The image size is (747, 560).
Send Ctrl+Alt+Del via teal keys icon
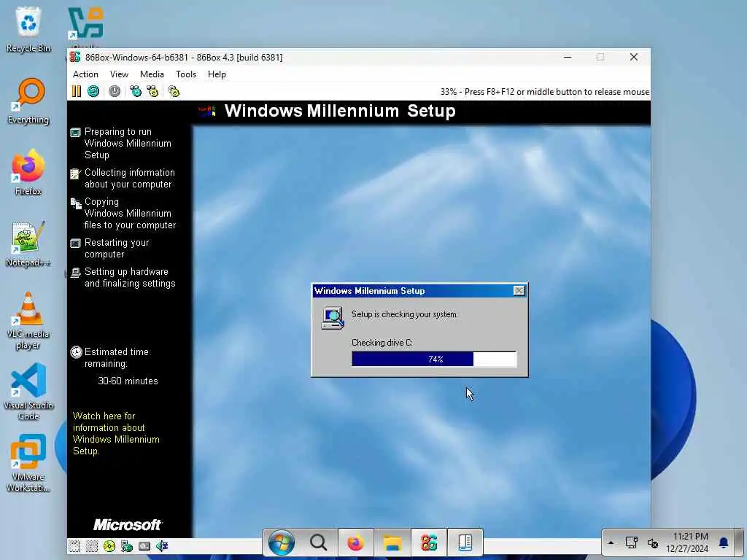click(136, 91)
